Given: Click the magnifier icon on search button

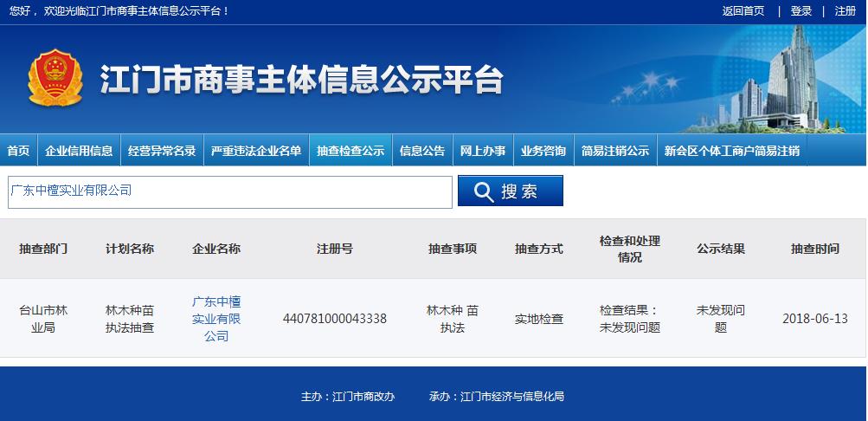Looking at the screenshot, I should pos(484,191).
